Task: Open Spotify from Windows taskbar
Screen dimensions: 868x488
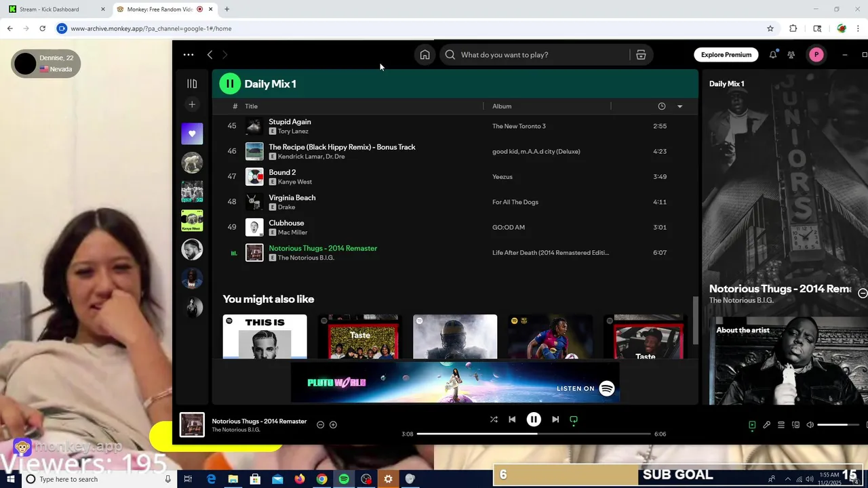Action: pos(344,479)
